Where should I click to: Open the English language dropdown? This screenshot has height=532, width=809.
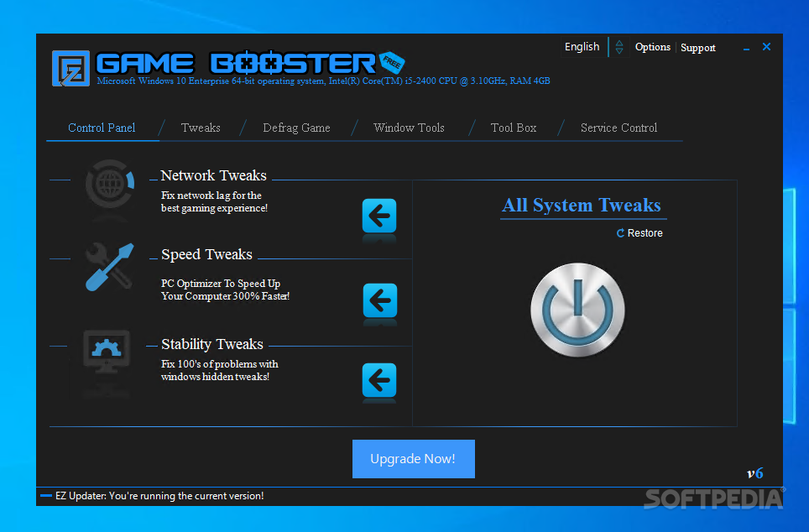582,47
